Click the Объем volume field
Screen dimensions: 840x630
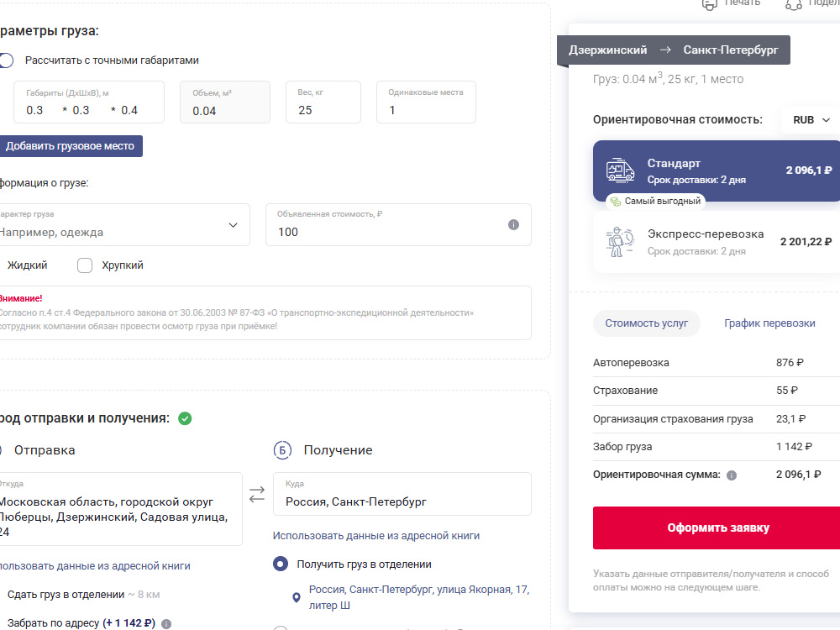[225, 102]
